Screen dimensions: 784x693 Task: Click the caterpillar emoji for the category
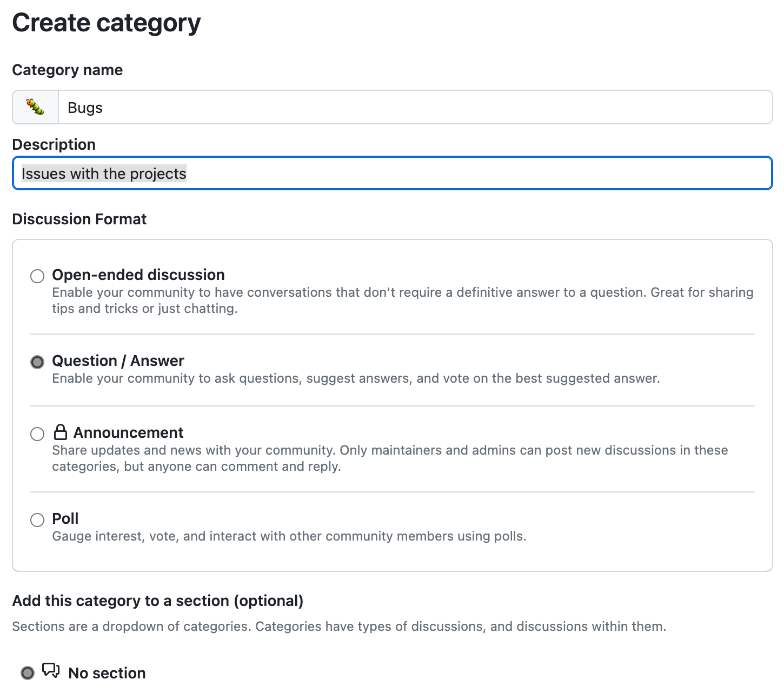(35, 107)
